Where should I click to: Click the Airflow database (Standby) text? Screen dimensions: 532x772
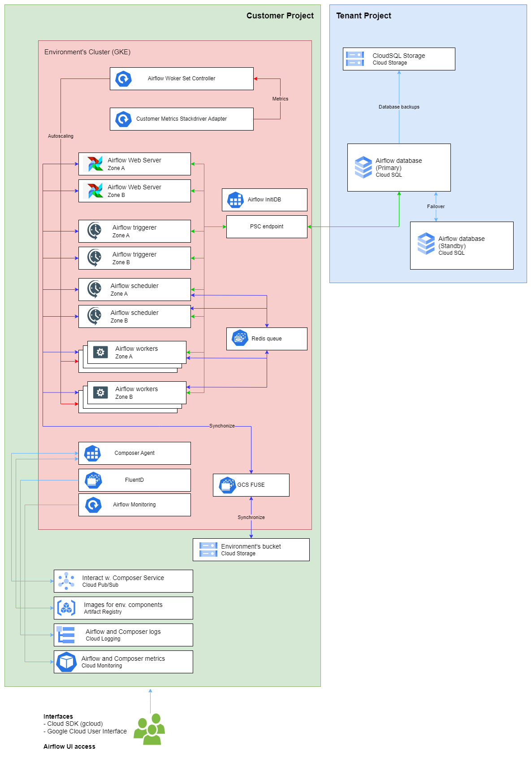click(462, 242)
